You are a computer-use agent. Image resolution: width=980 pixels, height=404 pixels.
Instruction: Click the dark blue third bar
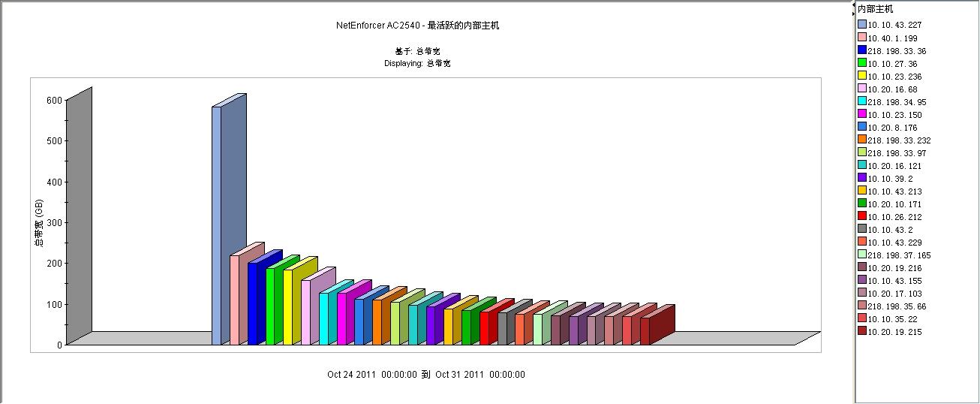pos(253,304)
